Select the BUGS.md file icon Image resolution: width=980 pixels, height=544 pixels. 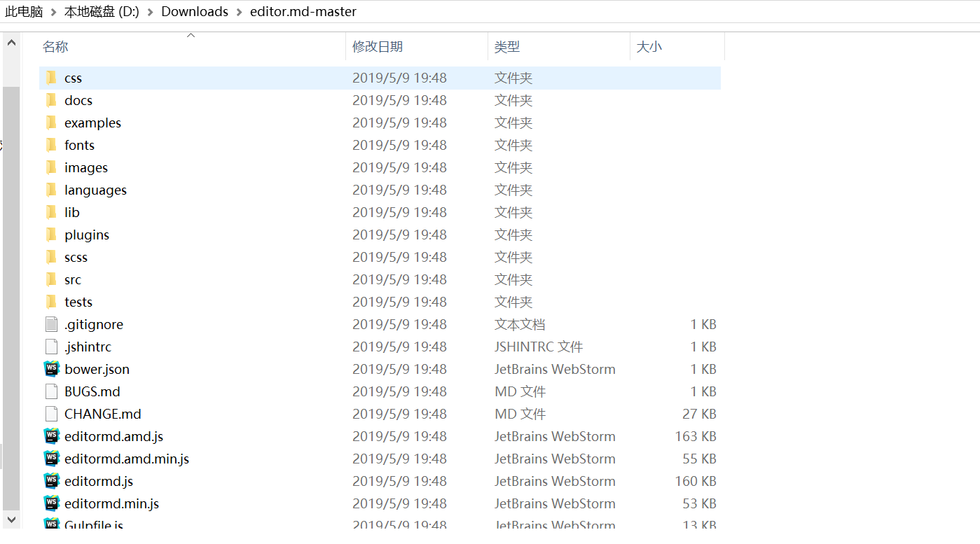51,391
